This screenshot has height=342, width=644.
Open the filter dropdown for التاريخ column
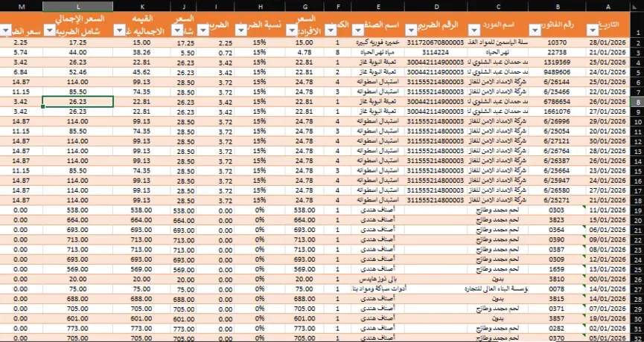pos(593,30)
